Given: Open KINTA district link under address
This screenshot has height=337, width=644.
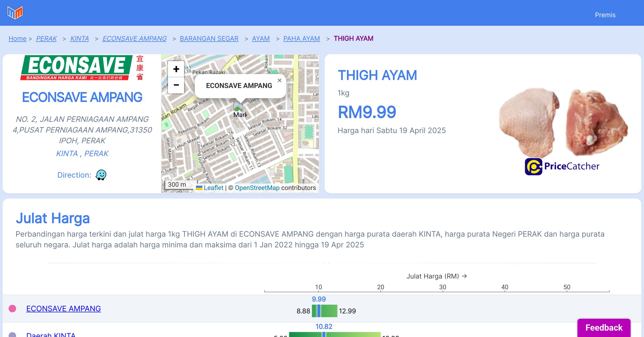Looking at the screenshot, I should [67, 153].
